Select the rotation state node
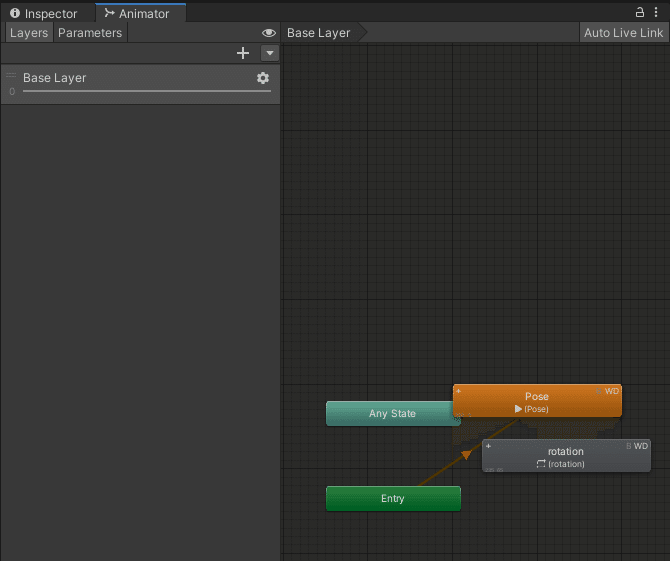670x561 pixels. click(x=566, y=456)
